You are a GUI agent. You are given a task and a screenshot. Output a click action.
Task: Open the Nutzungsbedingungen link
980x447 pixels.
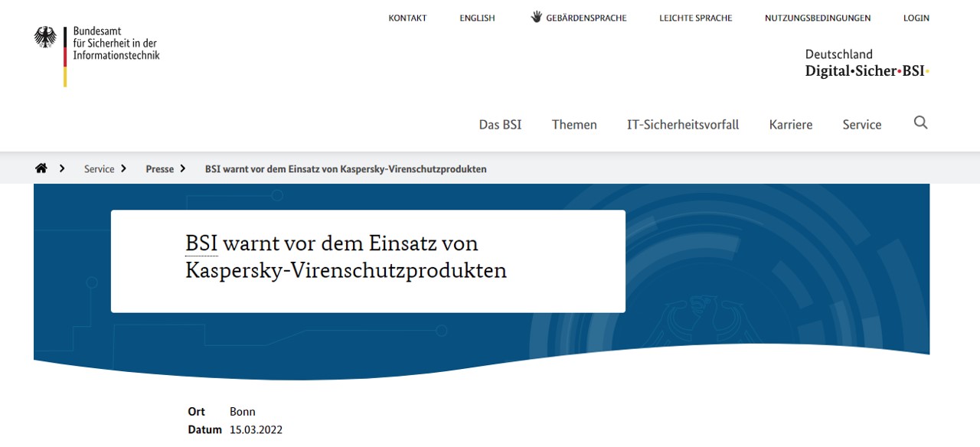pos(818,18)
